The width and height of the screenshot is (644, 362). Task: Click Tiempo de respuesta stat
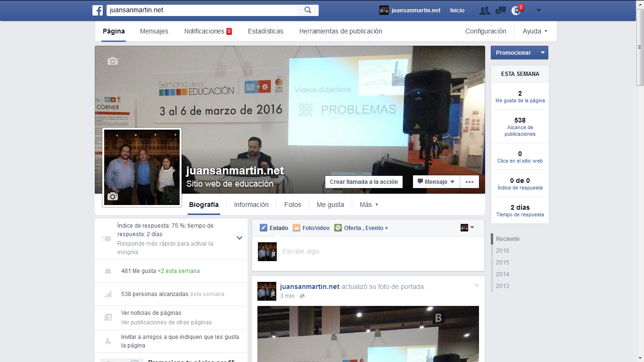tap(520, 210)
